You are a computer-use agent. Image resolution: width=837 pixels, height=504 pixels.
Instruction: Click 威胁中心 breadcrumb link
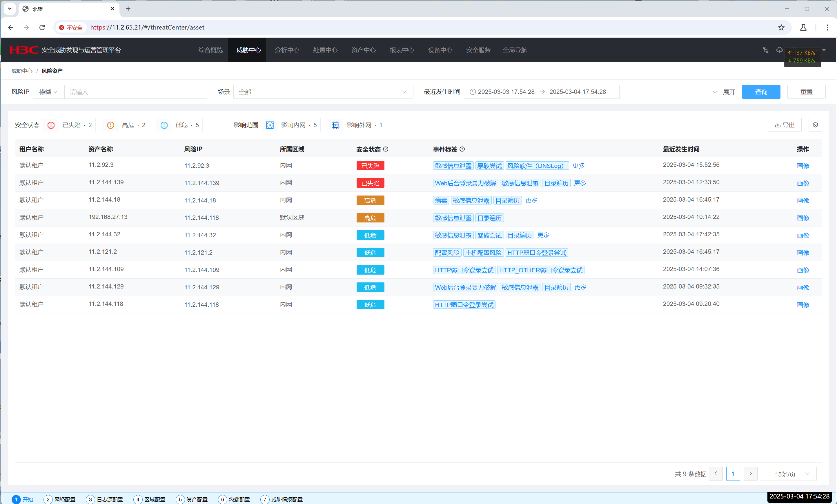[x=22, y=71]
